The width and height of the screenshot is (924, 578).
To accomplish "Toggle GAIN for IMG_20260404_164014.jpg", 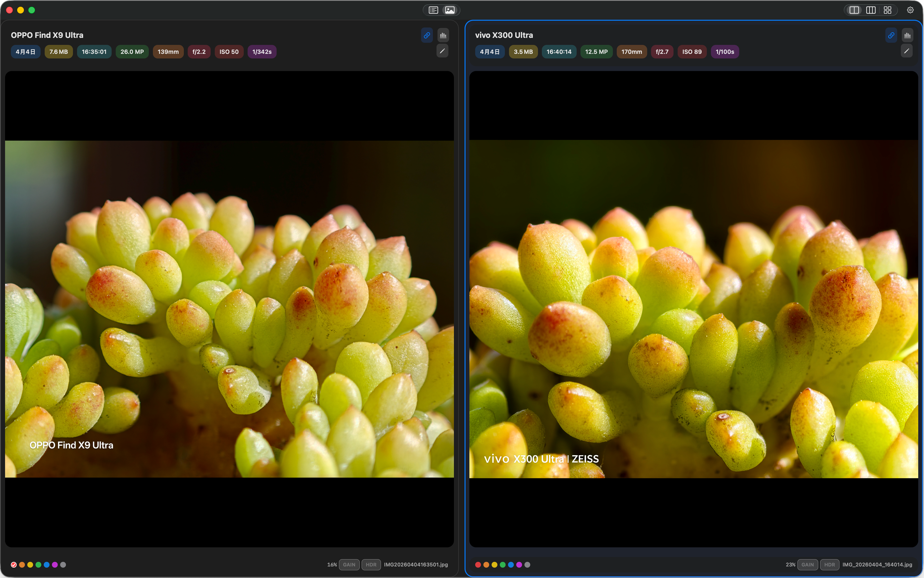I will pos(807,565).
